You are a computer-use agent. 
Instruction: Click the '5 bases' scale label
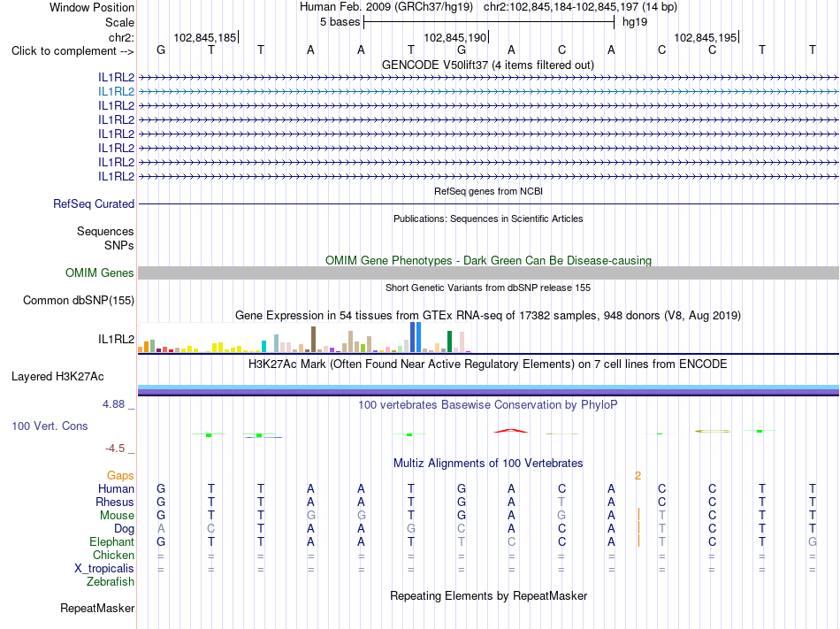click(340, 22)
